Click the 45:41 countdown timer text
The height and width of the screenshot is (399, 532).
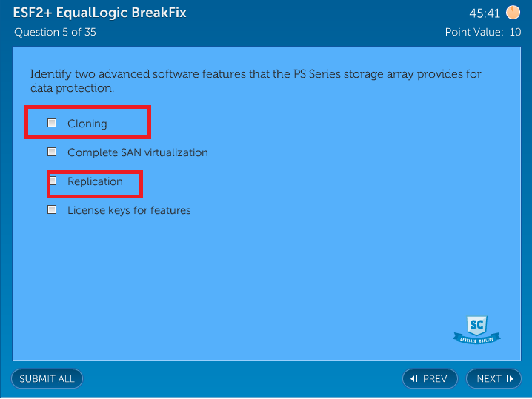(x=485, y=13)
